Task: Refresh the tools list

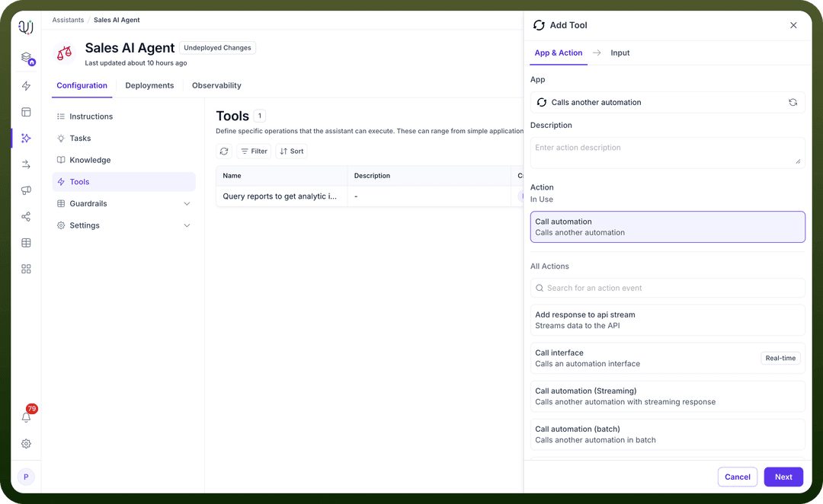Action: [x=224, y=151]
